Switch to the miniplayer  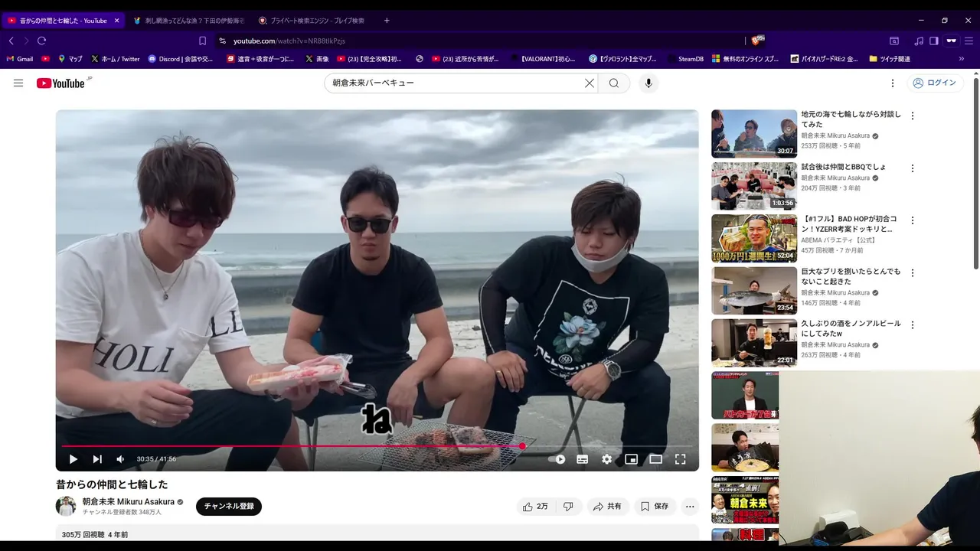[x=631, y=459]
